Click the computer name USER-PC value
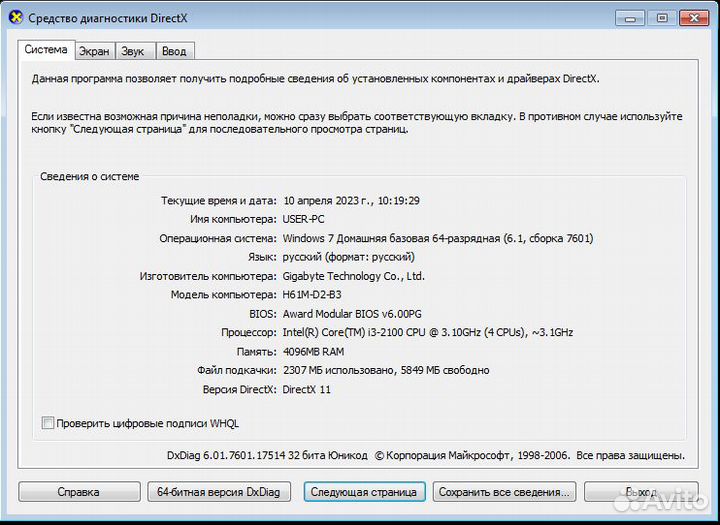 (304, 219)
